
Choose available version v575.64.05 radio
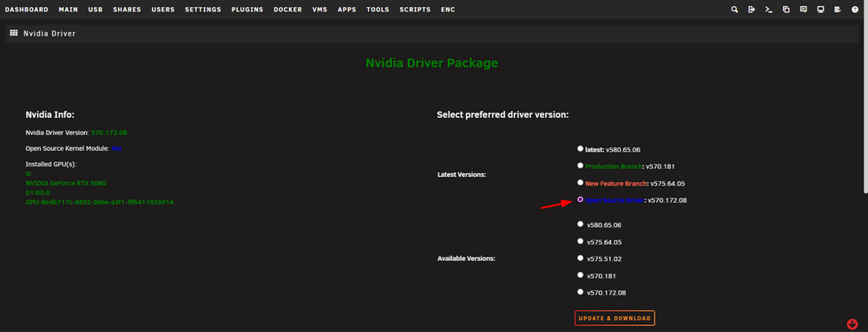pyautogui.click(x=580, y=241)
